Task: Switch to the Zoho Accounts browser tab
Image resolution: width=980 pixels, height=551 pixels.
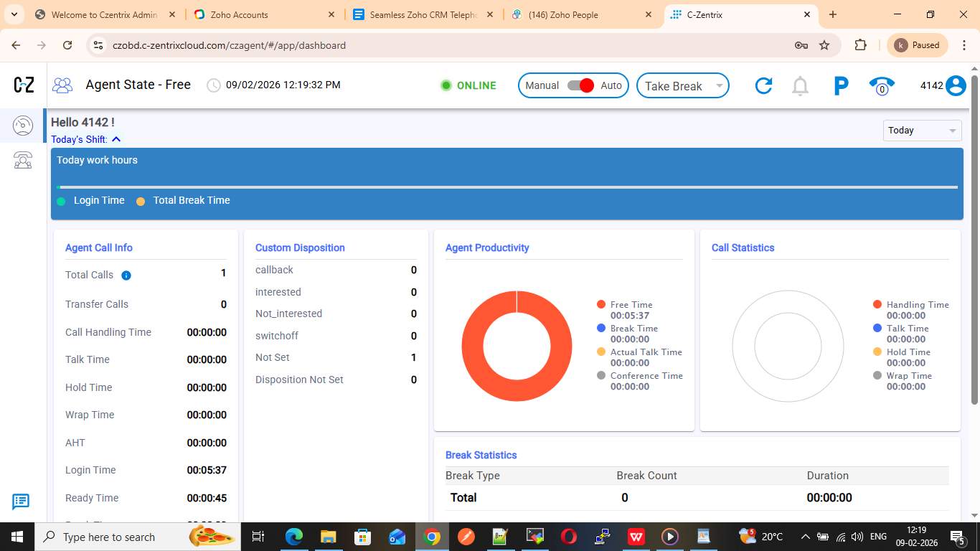Action: click(240, 14)
